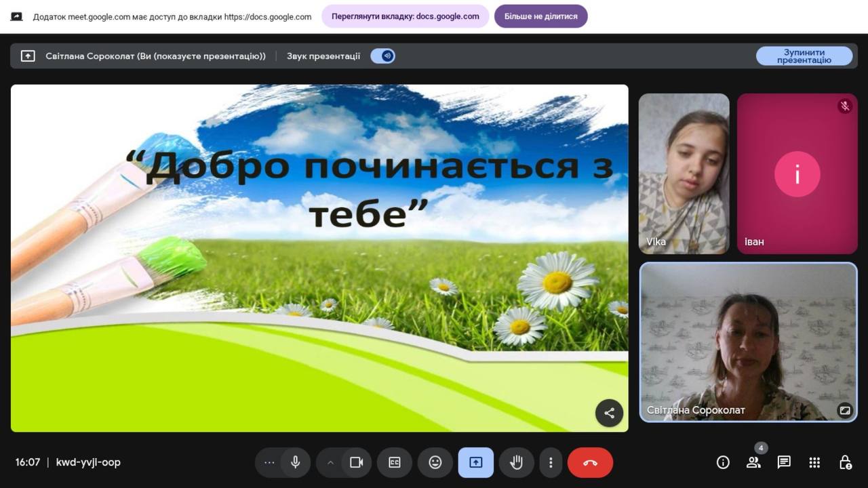The width and height of the screenshot is (868, 488).
Task: Expand audio settings three-dot menu
Action: [269, 462]
